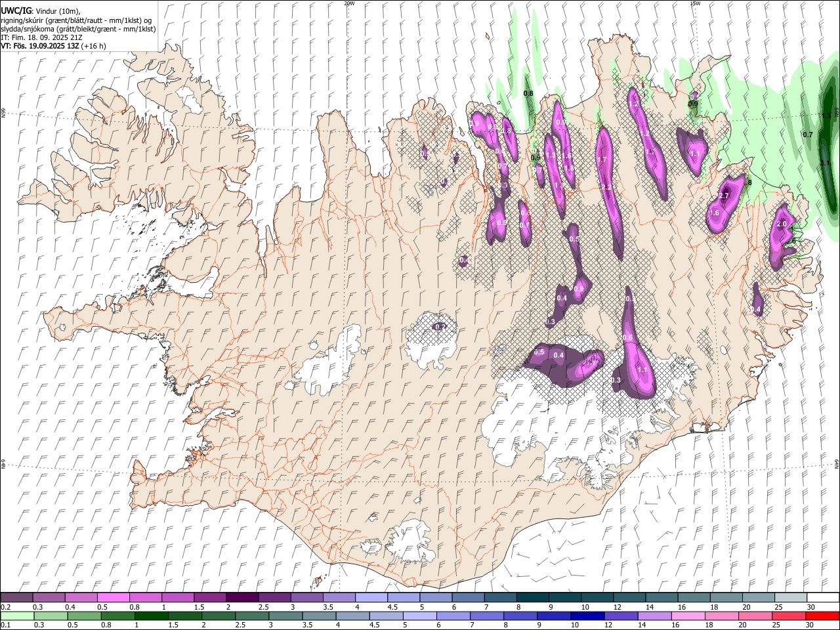Viewport: 840px width, 630px height.
Task: Click the lavender rain swatch starting at 14
Action: click(656, 616)
